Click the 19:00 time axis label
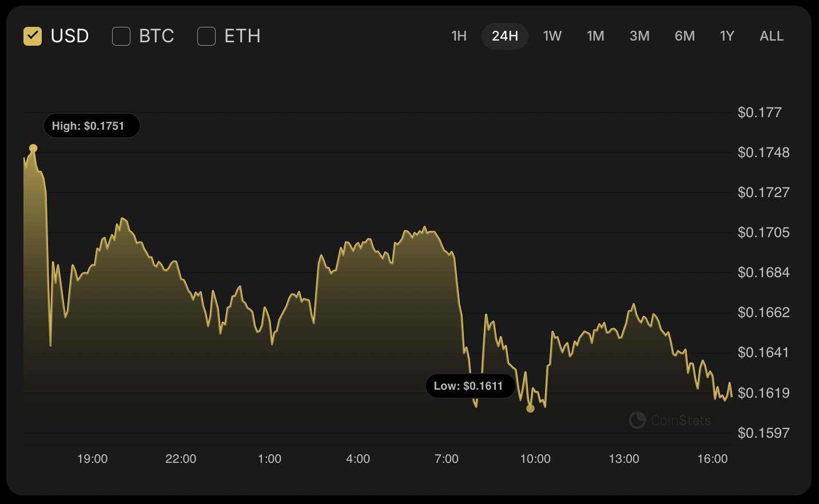 pyautogui.click(x=93, y=458)
